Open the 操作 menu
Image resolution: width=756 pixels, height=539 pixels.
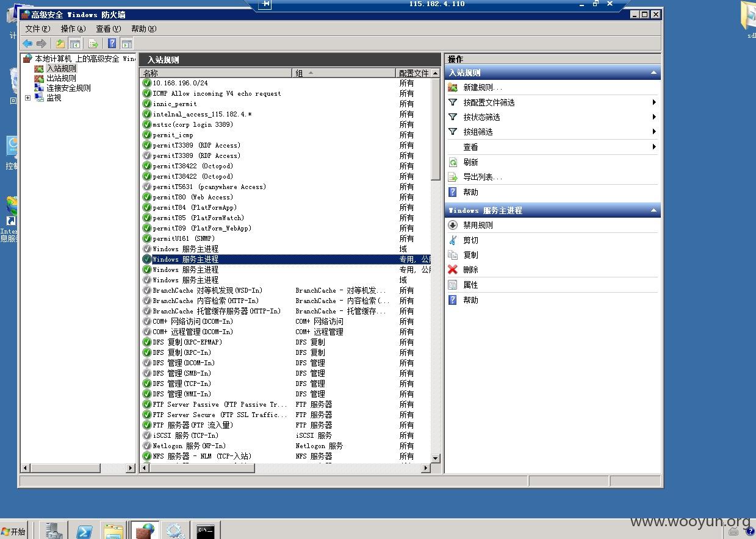click(73, 29)
